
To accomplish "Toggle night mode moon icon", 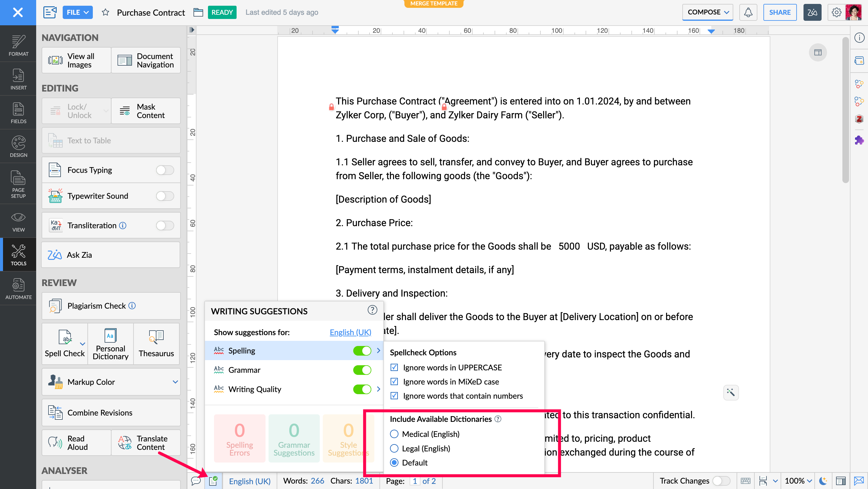I will pos(823,481).
